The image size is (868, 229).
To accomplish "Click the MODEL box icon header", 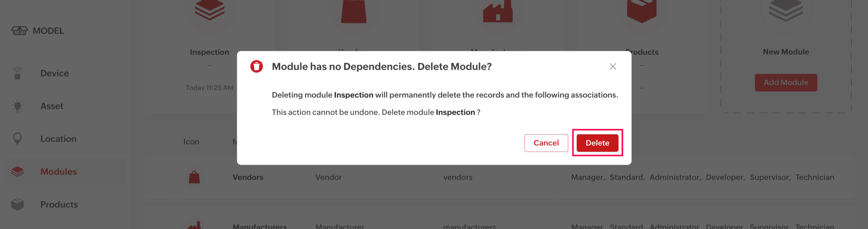I will click(19, 31).
